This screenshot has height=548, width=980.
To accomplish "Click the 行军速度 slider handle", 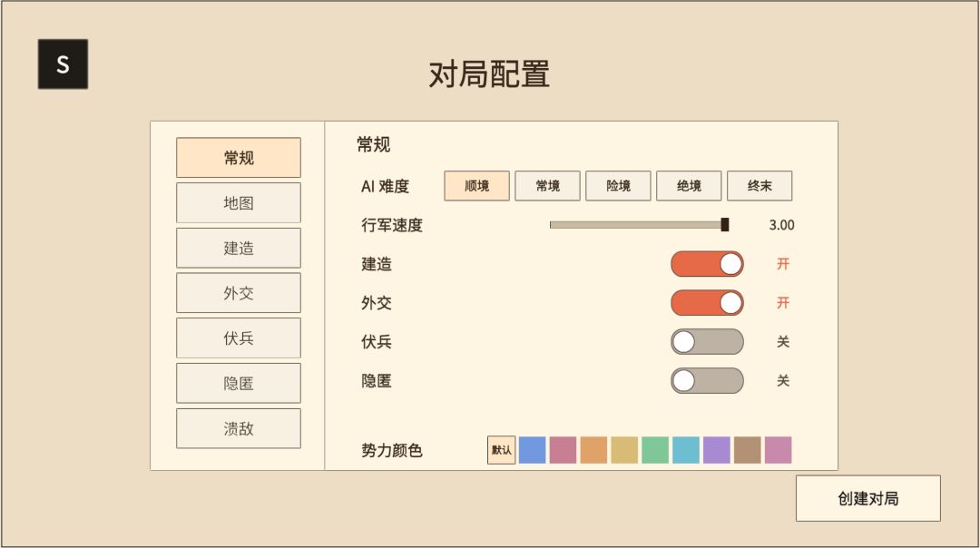I will [725, 225].
